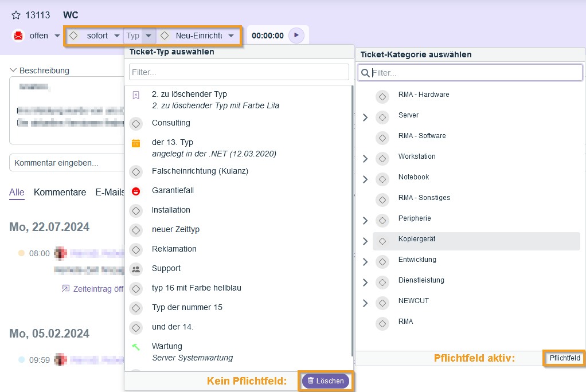The width and height of the screenshot is (586, 392).
Task: Switch to the Kommentare tab
Action: tap(60, 193)
